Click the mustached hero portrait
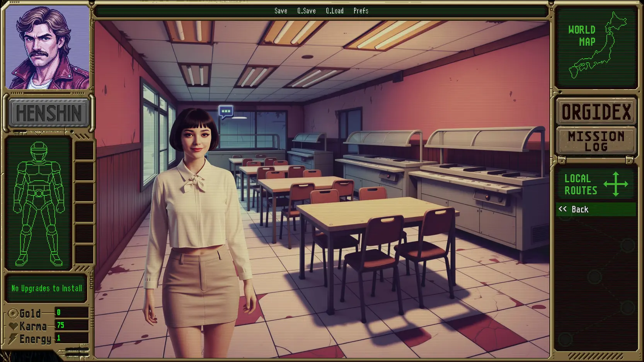644x362 pixels. coord(47,48)
